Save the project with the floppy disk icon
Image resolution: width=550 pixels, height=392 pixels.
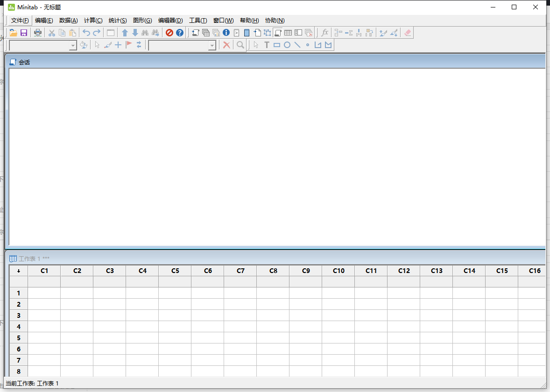coord(24,33)
